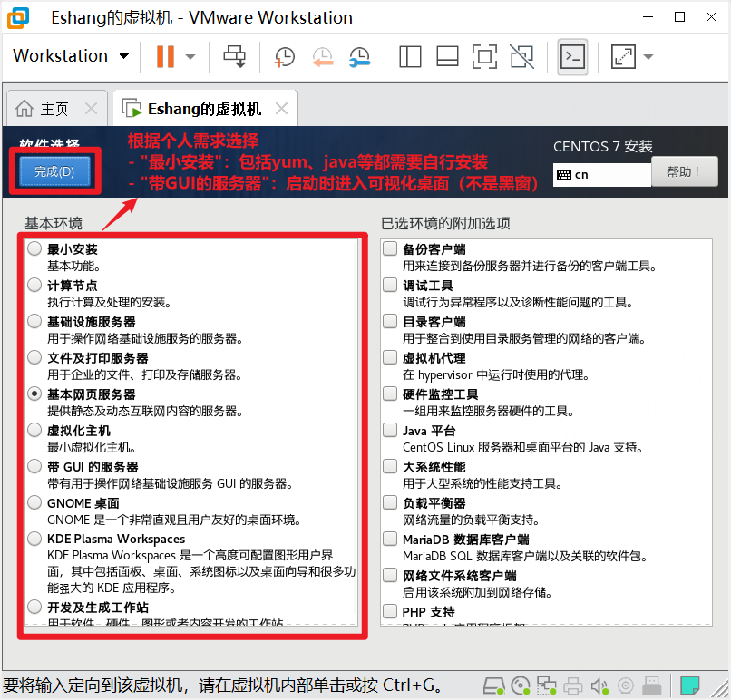Click the network adapter status icon
The image size is (731, 700).
[x=546, y=685]
